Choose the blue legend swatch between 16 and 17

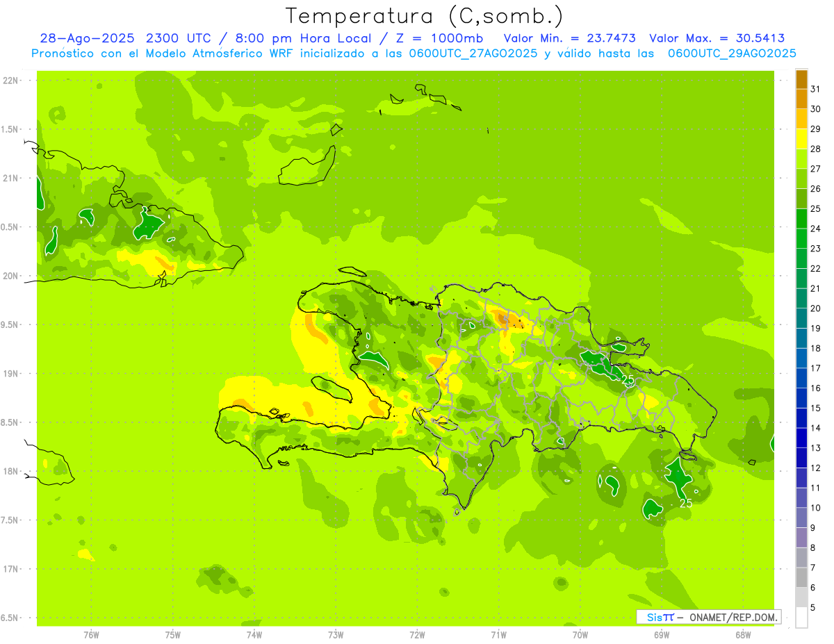point(801,378)
